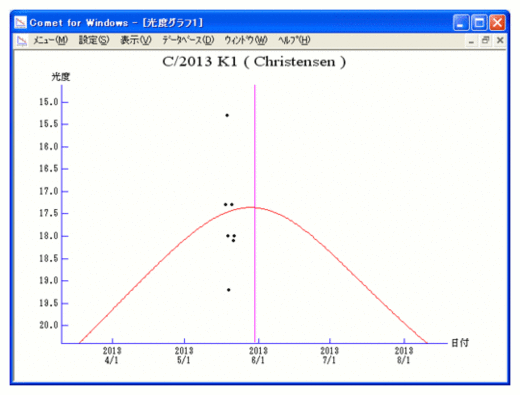This screenshot has height=395, width=520.
Task: Open the データベース(D) menu
Action: (x=188, y=41)
